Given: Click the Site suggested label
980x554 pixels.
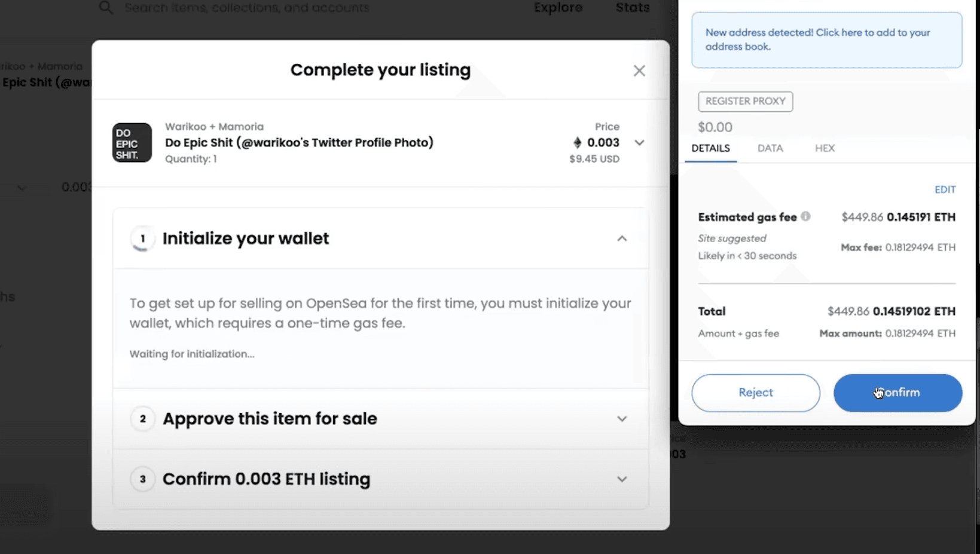Looking at the screenshot, I should [x=732, y=238].
